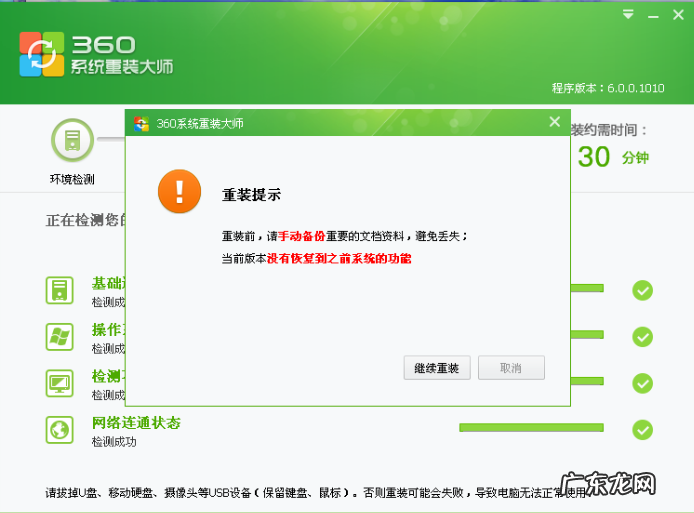Click the 重装提示 heading
This screenshot has width=694, height=513.
(x=251, y=195)
